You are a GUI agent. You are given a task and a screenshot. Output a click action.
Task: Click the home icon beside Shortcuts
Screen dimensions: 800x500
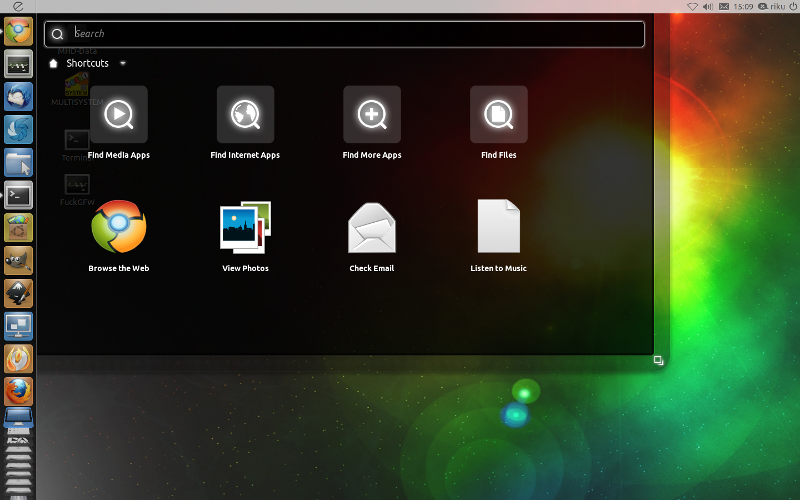point(53,63)
